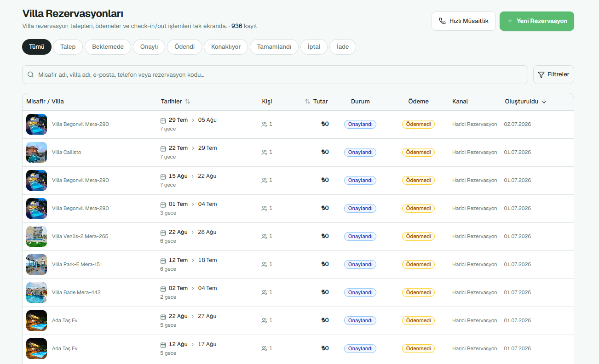The width and height of the screenshot is (599, 364).
Task: Click the Tutar sort arrows icon
Action: [x=307, y=102]
